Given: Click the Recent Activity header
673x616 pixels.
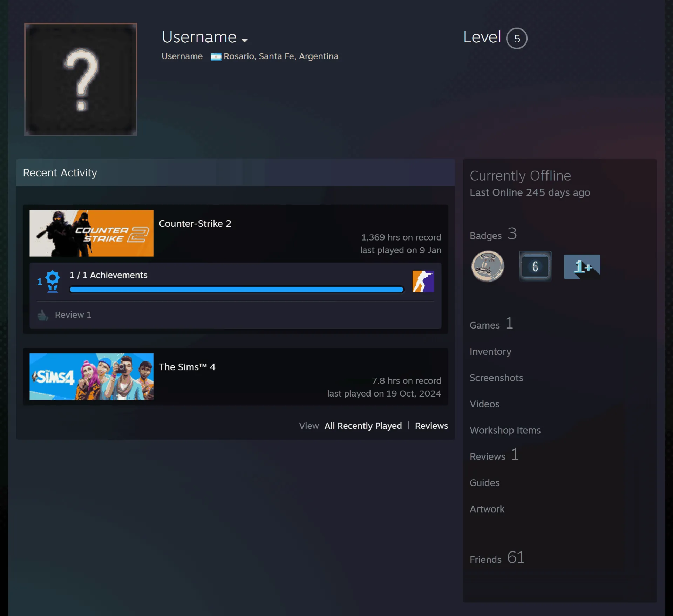Looking at the screenshot, I should [x=235, y=172].
